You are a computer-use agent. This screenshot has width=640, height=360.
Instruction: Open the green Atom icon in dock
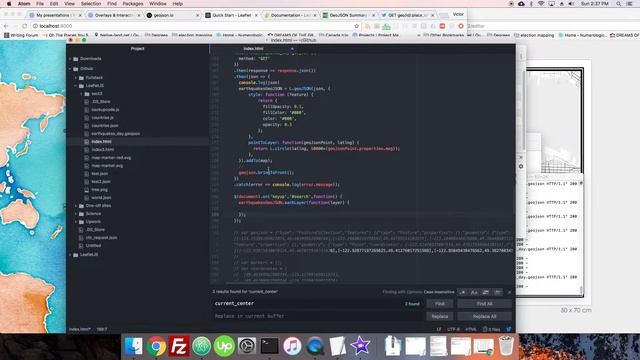pos(202,346)
